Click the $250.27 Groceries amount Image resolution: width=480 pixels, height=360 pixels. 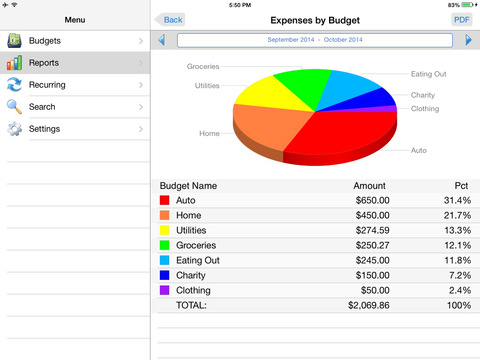[x=372, y=245]
